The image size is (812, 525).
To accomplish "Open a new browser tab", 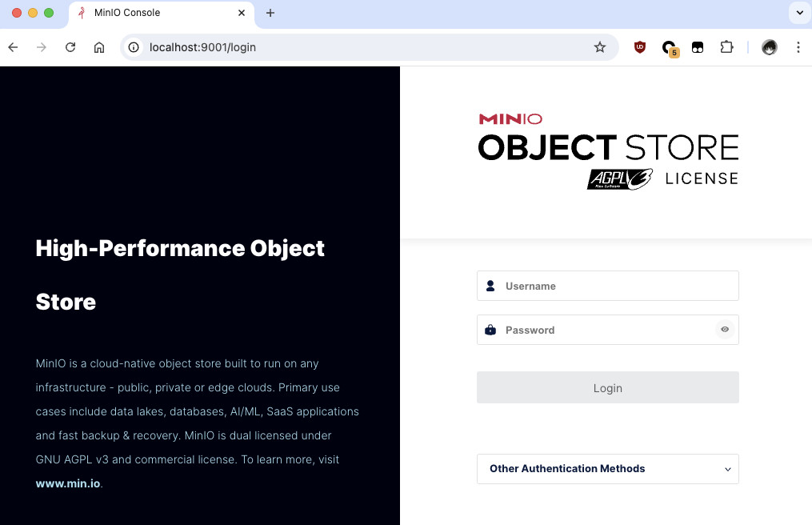I will 270,13.
